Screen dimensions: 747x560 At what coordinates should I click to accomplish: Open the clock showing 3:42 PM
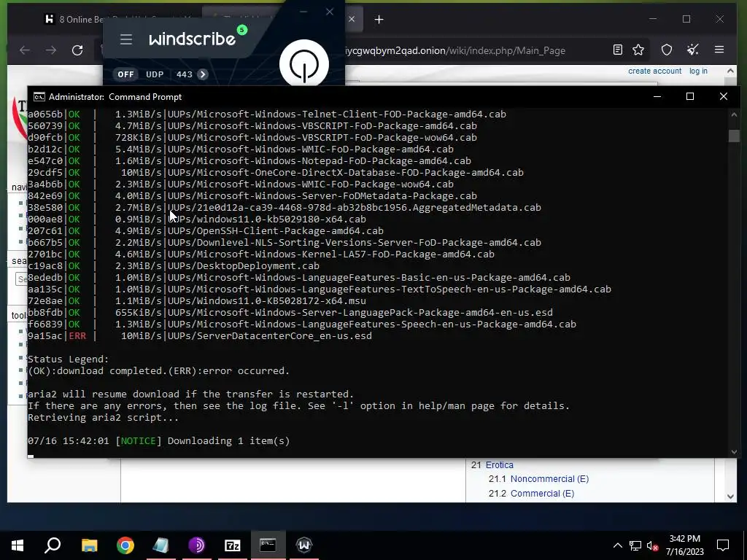click(x=684, y=545)
